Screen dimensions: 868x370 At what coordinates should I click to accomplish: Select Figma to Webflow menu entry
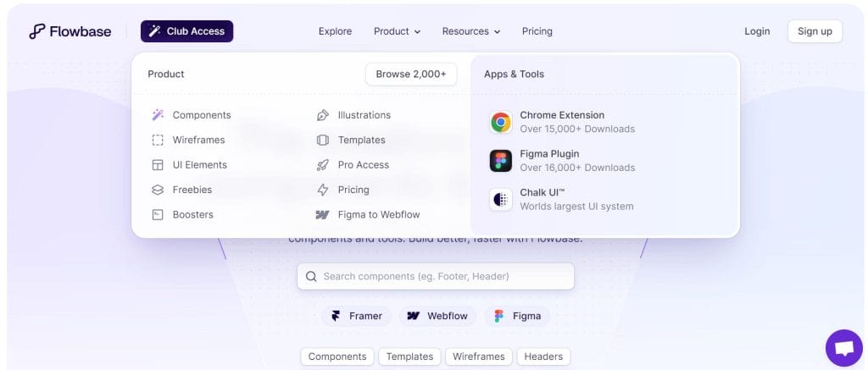(x=379, y=214)
